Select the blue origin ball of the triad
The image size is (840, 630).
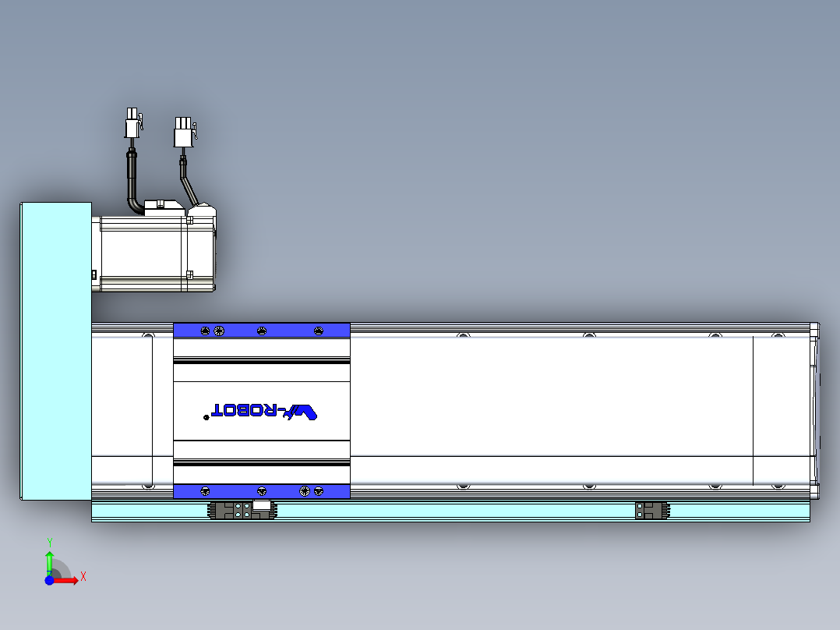[49, 580]
